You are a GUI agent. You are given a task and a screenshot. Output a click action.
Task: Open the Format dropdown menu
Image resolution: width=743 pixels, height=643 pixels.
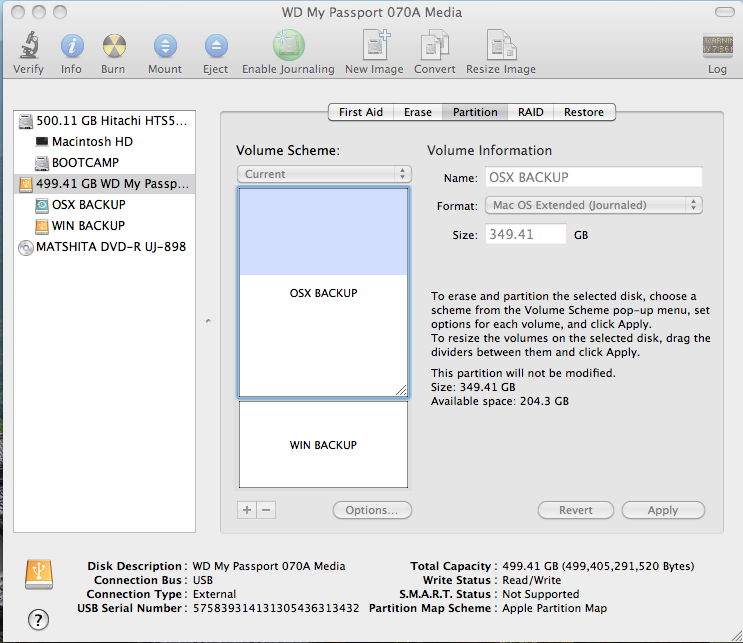[594, 205]
